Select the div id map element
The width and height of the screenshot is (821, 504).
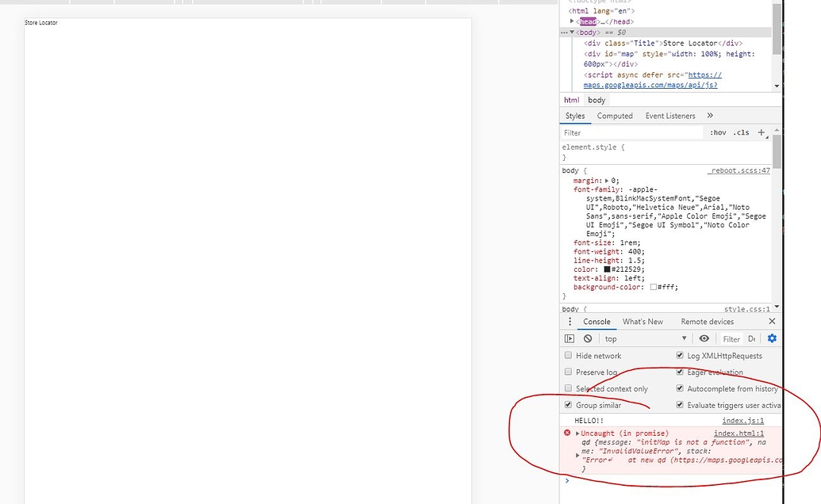point(669,59)
